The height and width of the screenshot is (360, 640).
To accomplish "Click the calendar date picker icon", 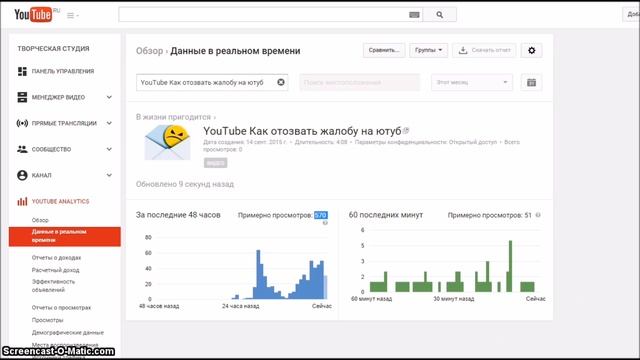I will pos(531,82).
